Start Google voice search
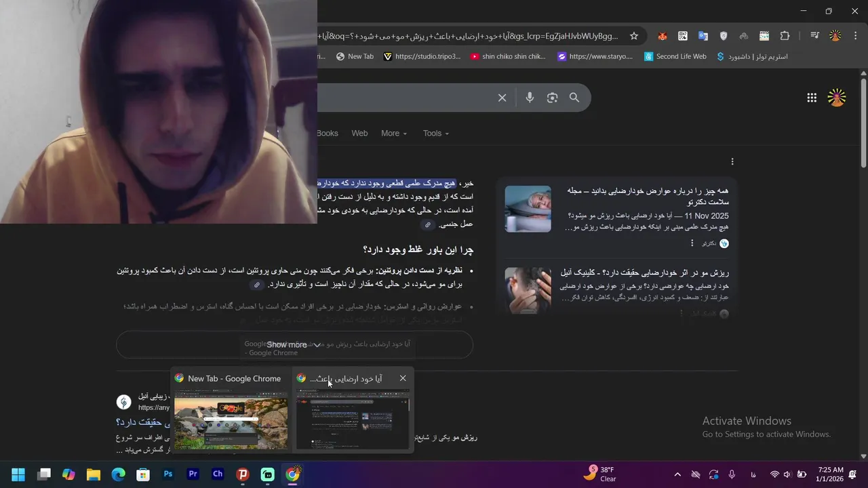 tap(530, 98)
